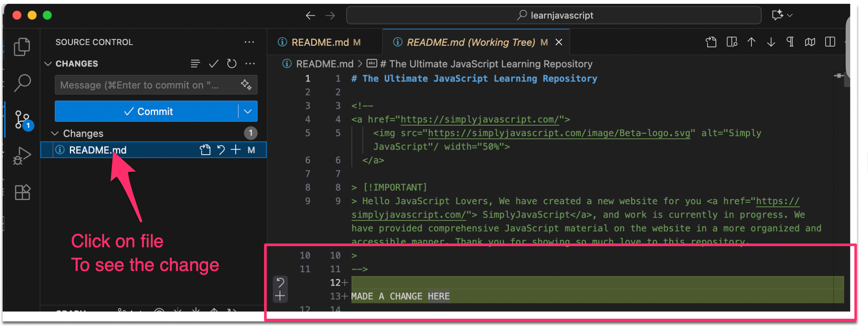
Task: Toggle the collapse unchanged regions map icon
Action: (810, 42)
